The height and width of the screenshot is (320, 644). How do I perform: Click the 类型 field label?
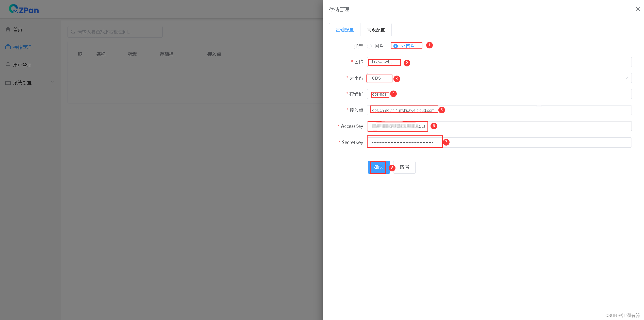click(358, 46)
